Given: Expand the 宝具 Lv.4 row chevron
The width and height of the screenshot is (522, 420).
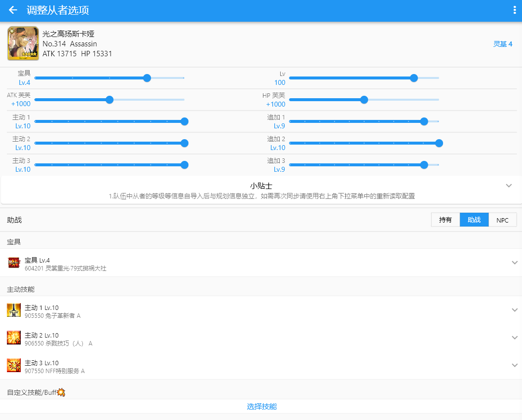Looking at the screenshot, I should click(x=515, y=263).
